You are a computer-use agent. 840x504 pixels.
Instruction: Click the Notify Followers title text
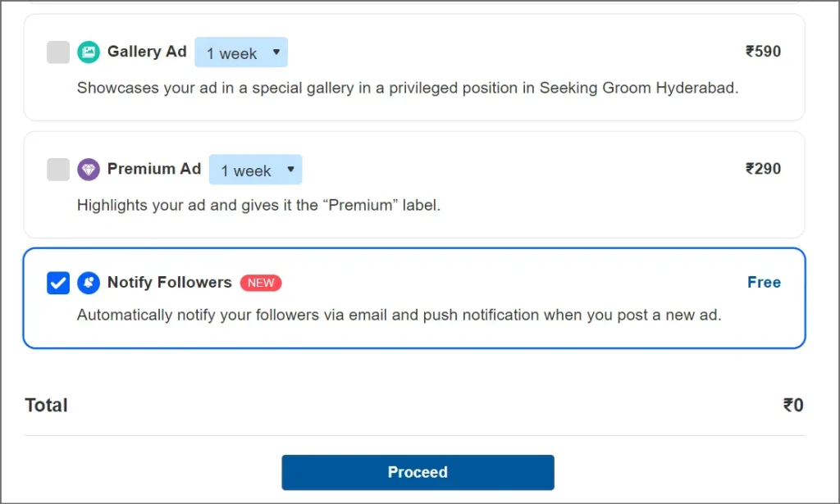point(170,282)
